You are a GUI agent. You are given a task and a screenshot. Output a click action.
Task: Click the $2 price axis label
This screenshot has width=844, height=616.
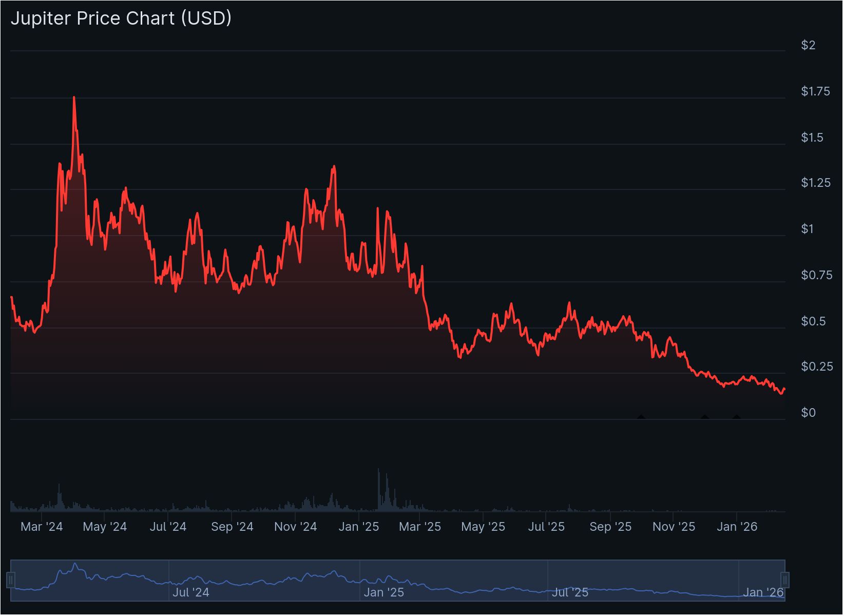click(808, 45)
